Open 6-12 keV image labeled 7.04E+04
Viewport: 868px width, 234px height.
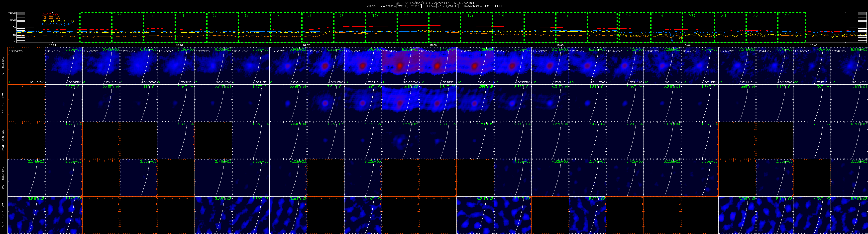(325, 103)
